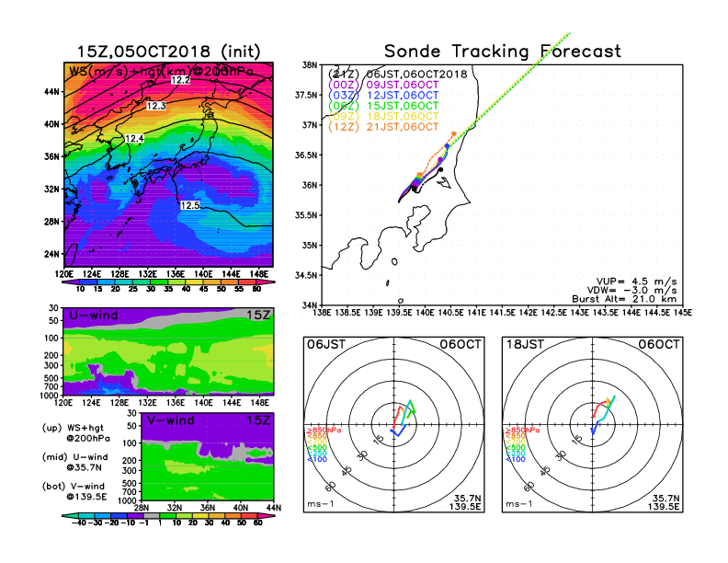This screenshot has width=728, height=563.
Task: Click '≥850hPa' legend in the 06JST hodograph
Action: tap(324, 431)
